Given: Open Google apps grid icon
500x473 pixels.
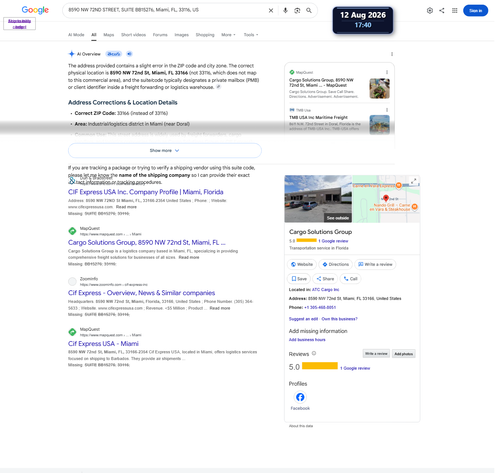Looking at the screenshot, I should (x=455, y=11).
